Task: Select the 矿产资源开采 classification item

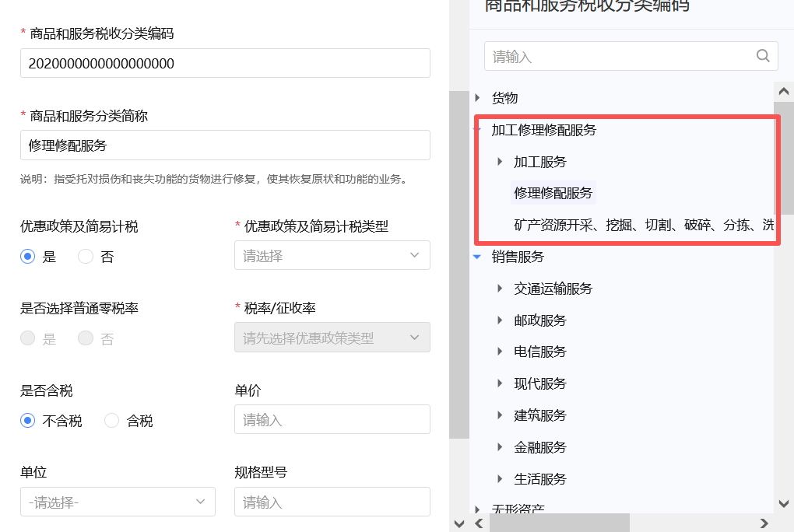Action: tap(645, 224)
